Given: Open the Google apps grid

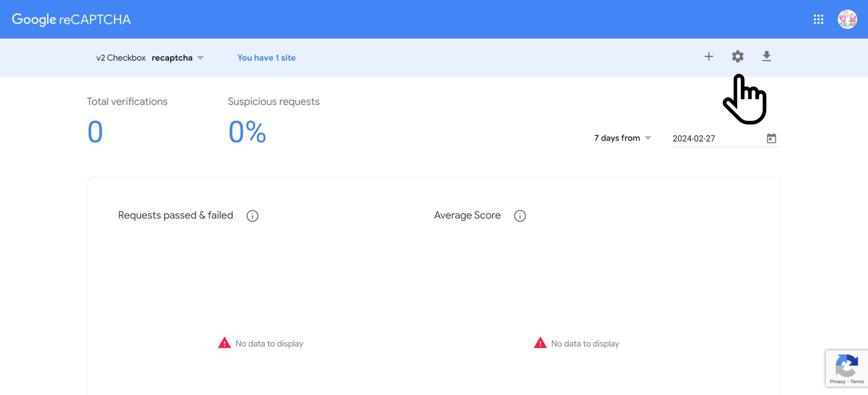Looking at the screenshot, I should click(x=818, y=19).
